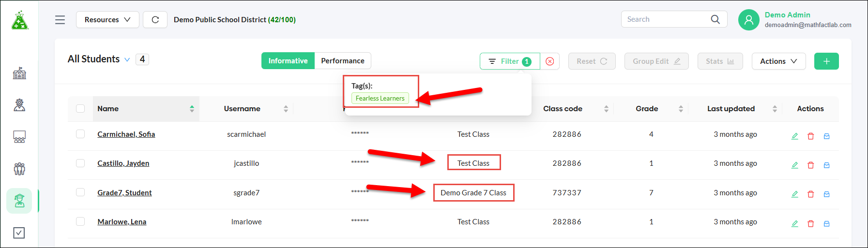Image resolution: width=868 pixels, height=248 pixels.
Task: Delete Castillo, Jayden using trash icon
Action: pos(811,165)
